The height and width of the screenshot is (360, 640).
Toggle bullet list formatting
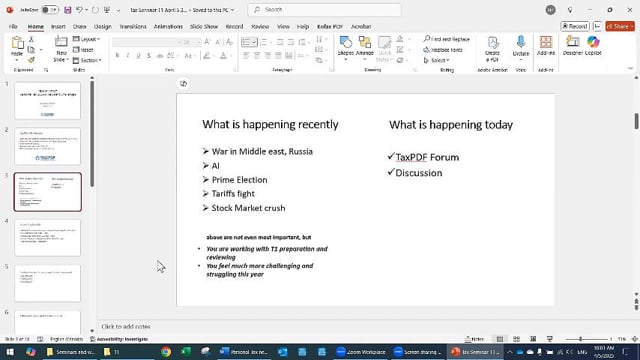[247, 42]
